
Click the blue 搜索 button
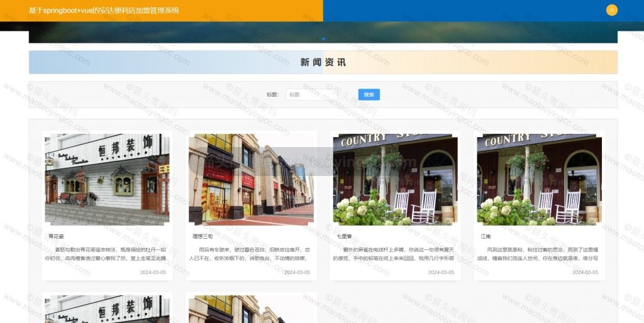[x=369, y=94]
